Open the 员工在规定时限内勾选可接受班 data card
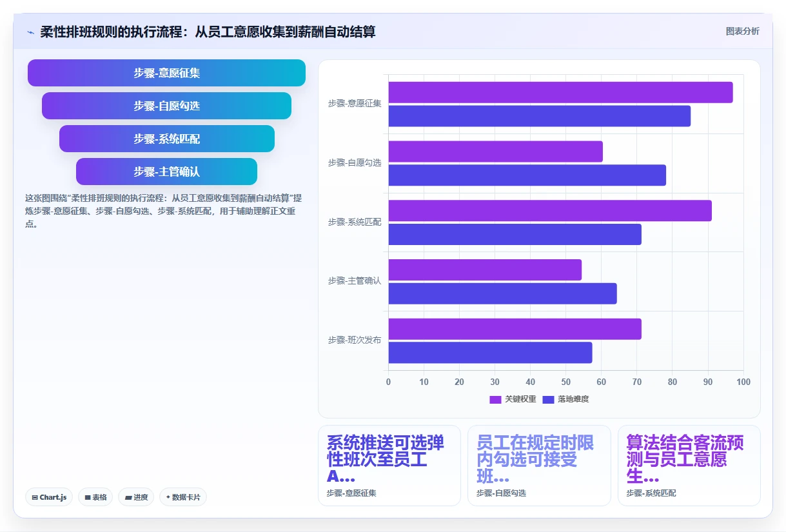This screenshot has height=532, width=786. [539, 466]
